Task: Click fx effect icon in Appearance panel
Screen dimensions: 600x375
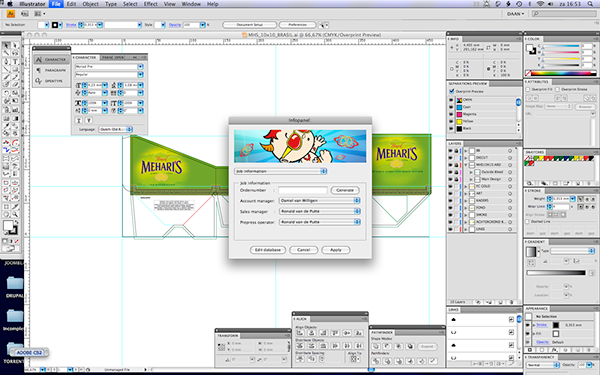Action: pyautogui.click(x=554, y=350)
